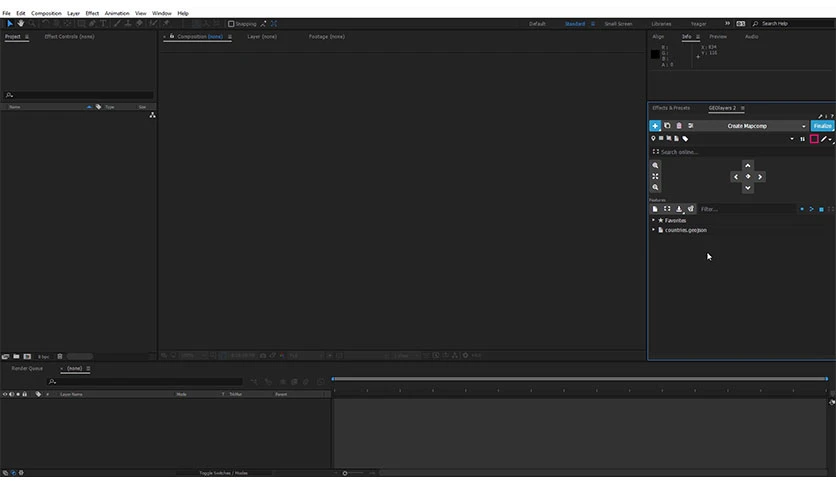This screenshot has width=836, height=484.
Task: Toggle the blue square filter option in Features
Action: 821,209
